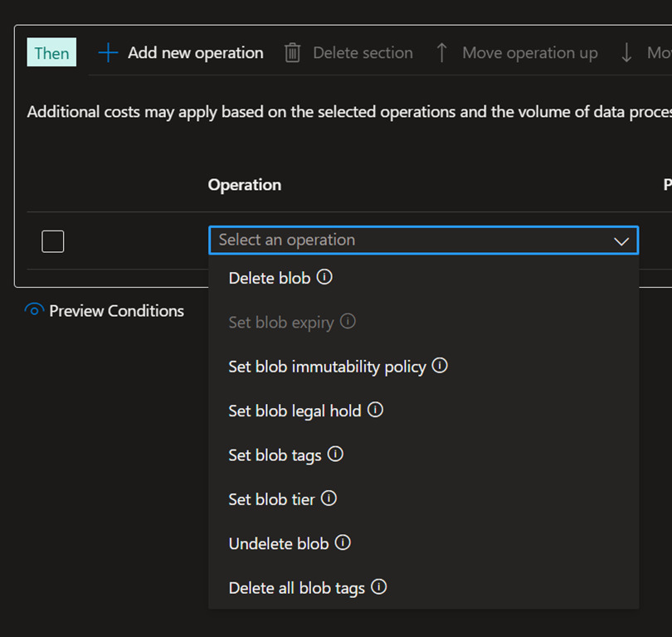Click info icon next to Set blob tier

coord(329,498)
